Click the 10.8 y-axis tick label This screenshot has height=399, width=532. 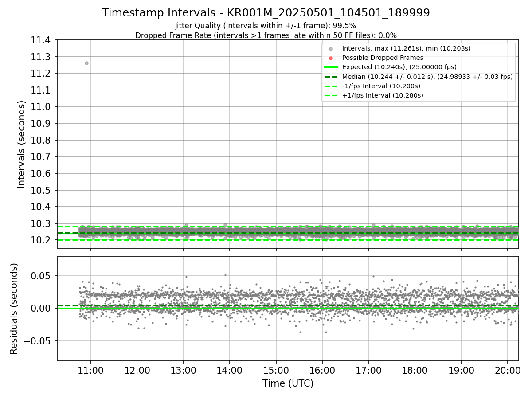[41, 140]
